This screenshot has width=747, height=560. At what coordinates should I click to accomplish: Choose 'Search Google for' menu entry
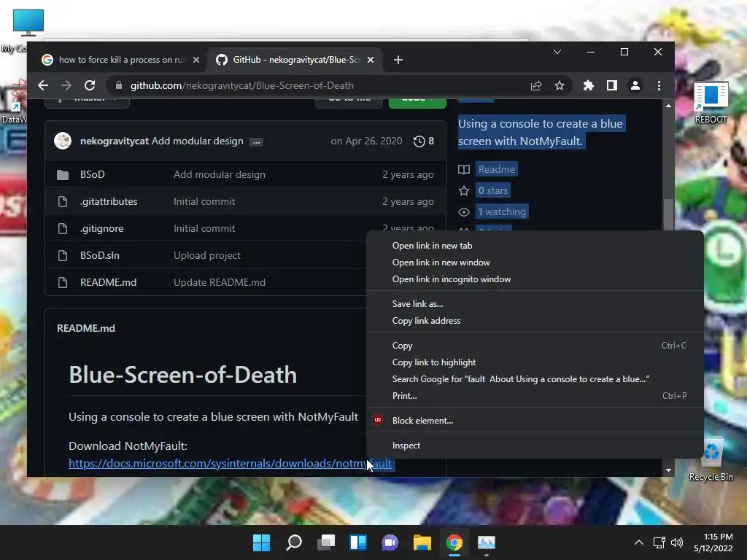535,379
